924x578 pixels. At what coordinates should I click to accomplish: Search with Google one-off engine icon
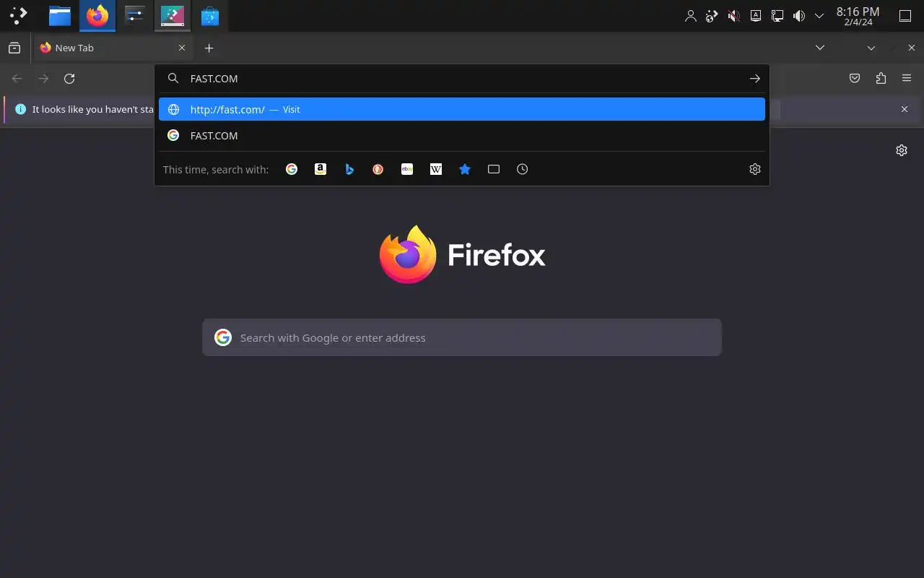click(292, 169)
